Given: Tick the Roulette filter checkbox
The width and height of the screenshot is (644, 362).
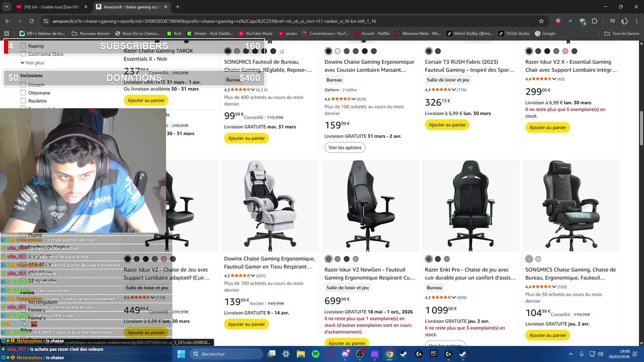Looking at the screenshot, I should click(23, 101).
